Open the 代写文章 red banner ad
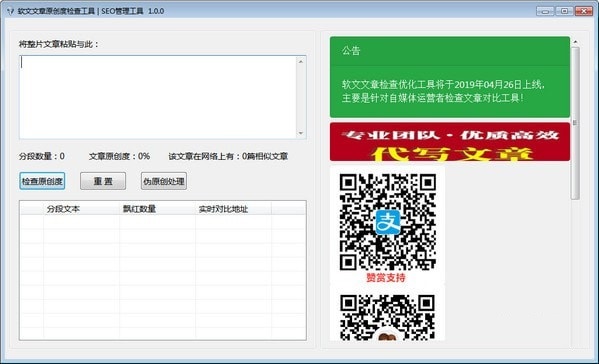Screen dimensions: 599x364 point(450,142)
